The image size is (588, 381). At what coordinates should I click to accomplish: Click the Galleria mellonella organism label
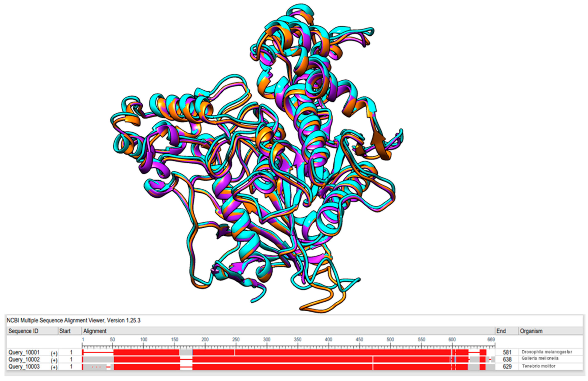pos(540,358)
